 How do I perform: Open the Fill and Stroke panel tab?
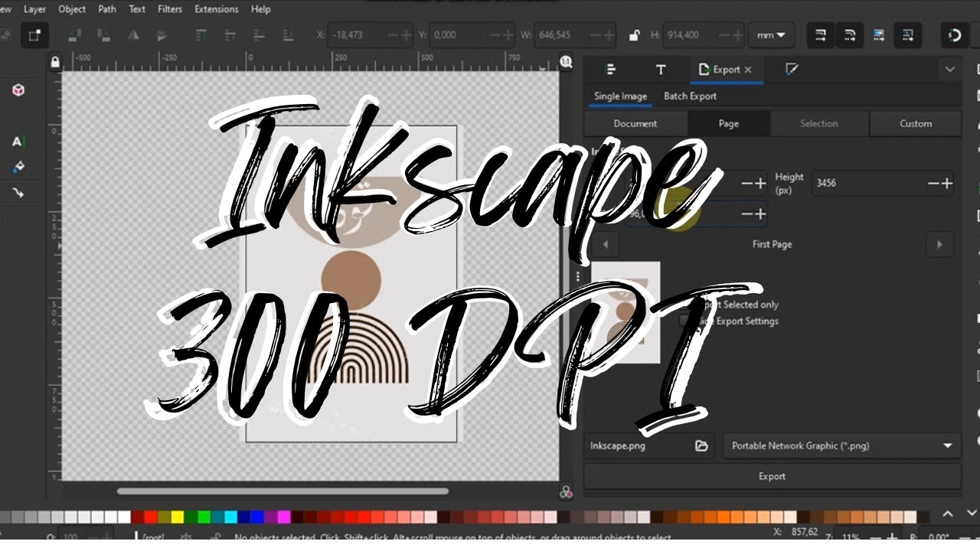[x=792, y=70]
